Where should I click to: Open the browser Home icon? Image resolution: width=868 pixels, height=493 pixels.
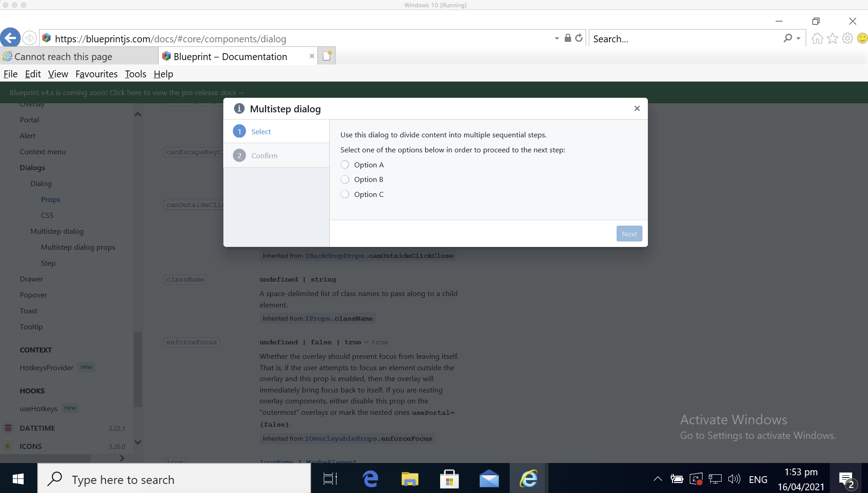tap(817, 39)
